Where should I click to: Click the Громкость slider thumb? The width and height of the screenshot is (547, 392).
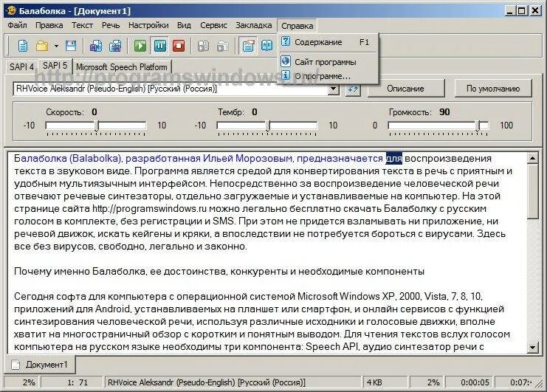coord(479,126)
